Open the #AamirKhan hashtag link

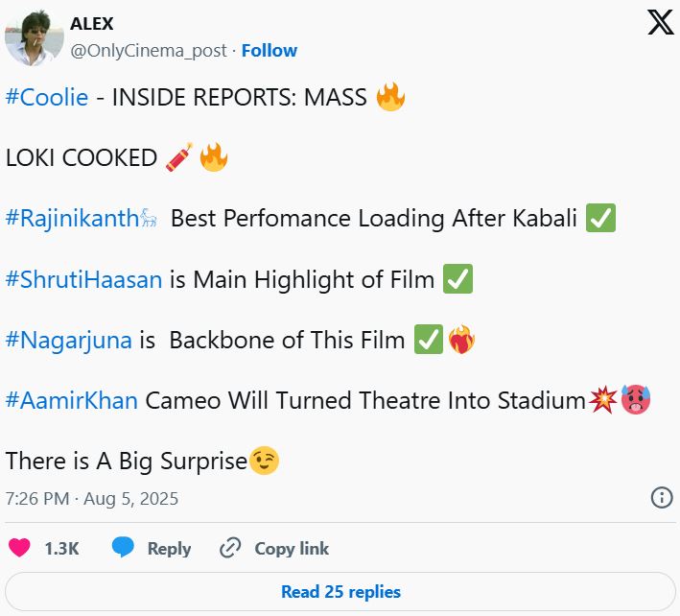tap(72, 400)
